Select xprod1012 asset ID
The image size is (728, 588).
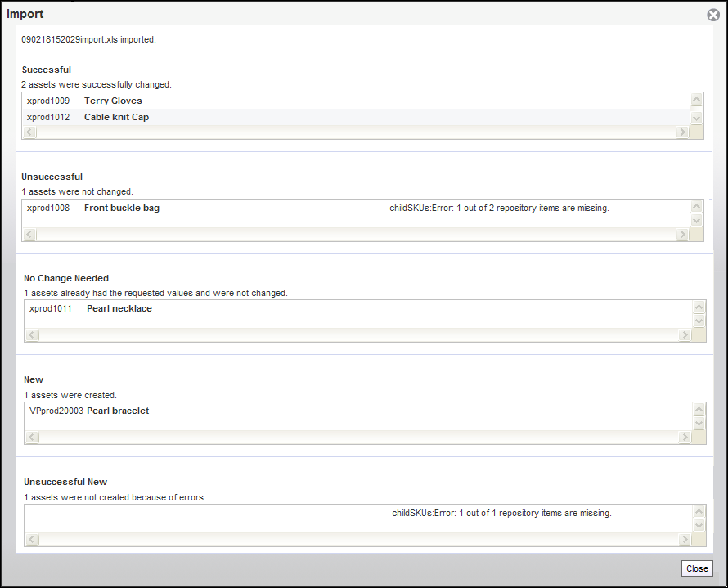click(48, 117)
